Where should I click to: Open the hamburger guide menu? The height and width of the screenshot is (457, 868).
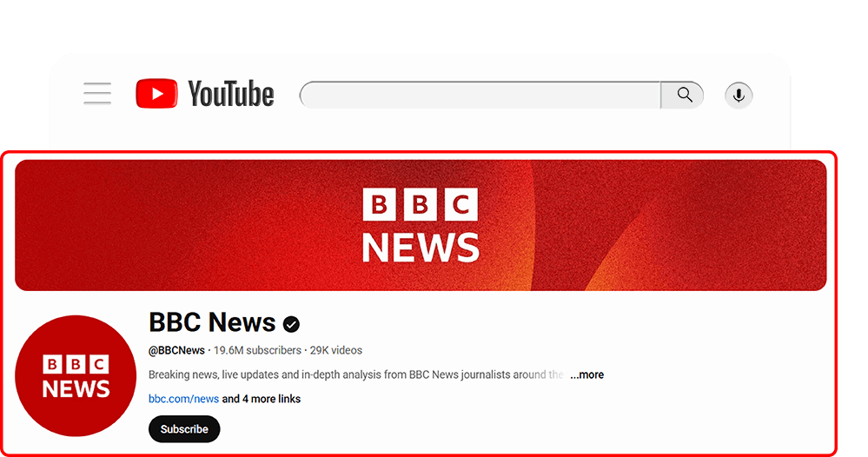tap(97, 94)
